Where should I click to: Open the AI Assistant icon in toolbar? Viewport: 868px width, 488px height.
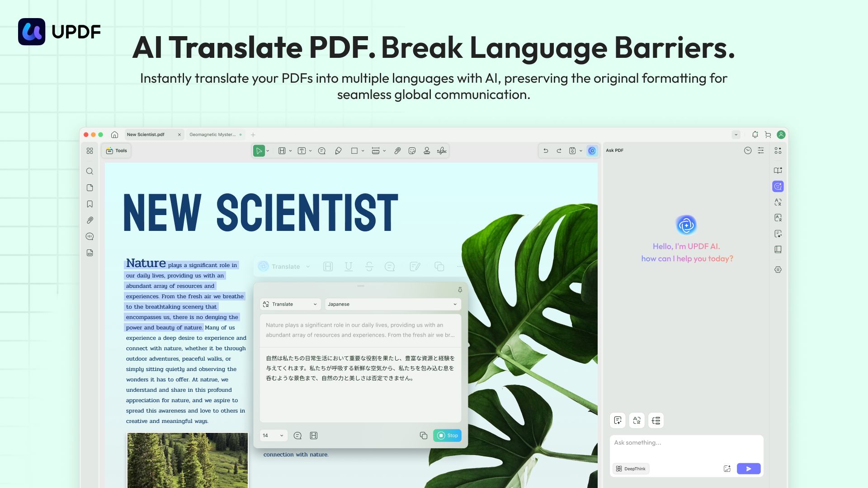[592, 150]
